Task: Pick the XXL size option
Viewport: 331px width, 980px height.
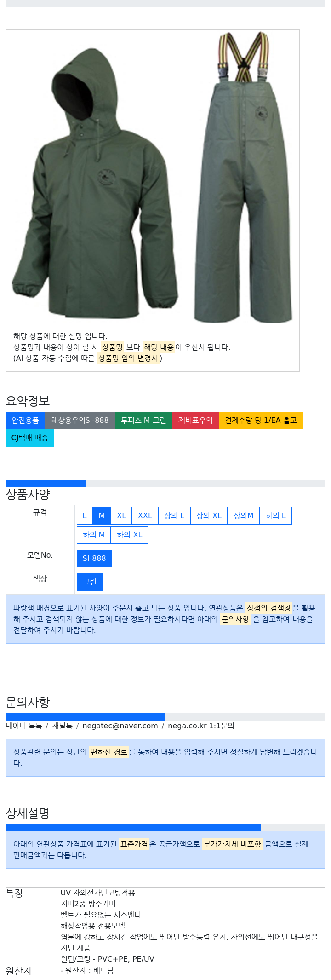Action: pyautogui.click(x=145, y=515)
